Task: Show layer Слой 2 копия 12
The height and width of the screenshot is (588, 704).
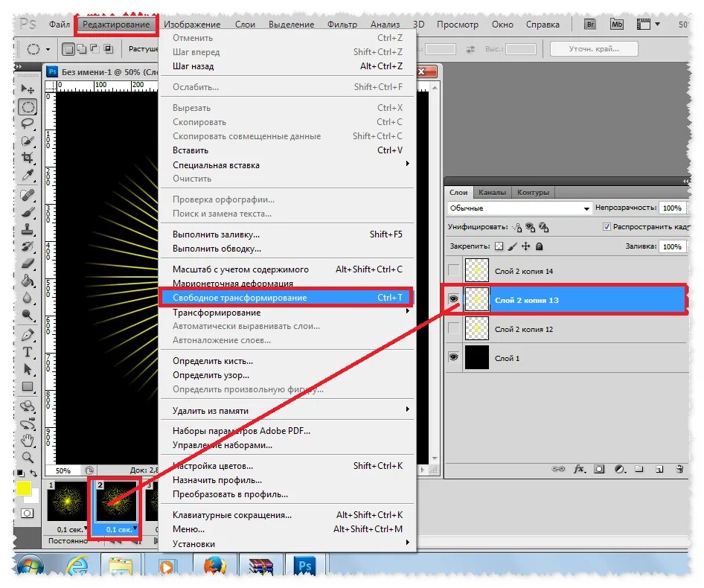Action: pyautogui.click(x=453, y=328)
